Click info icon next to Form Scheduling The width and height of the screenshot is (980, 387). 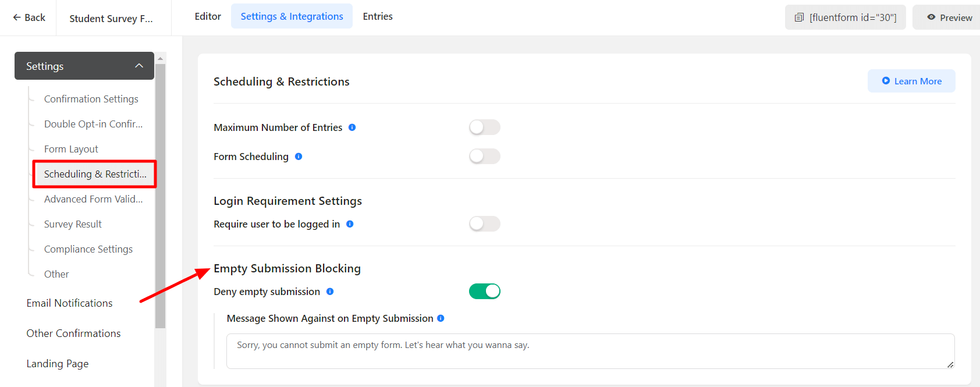tap(299, 157)
